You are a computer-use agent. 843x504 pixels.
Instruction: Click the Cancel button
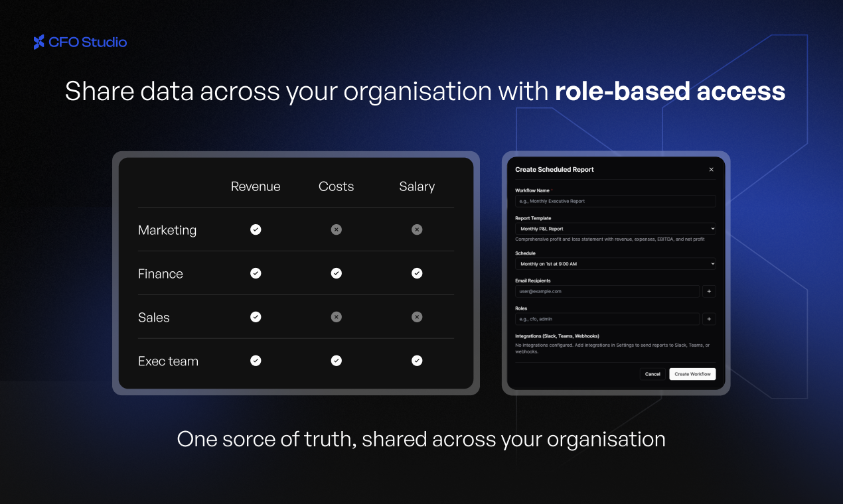652,373
